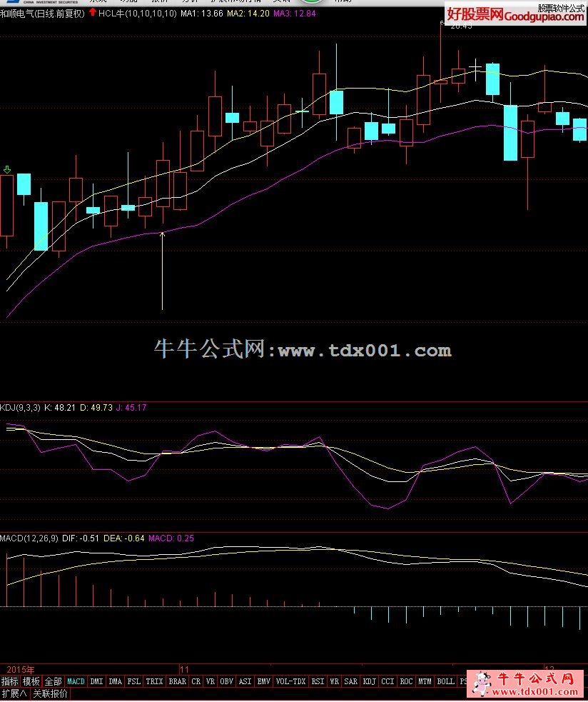Click the KDJ(9,3,3) panel title
588x702 pixels.
point(19,408)
